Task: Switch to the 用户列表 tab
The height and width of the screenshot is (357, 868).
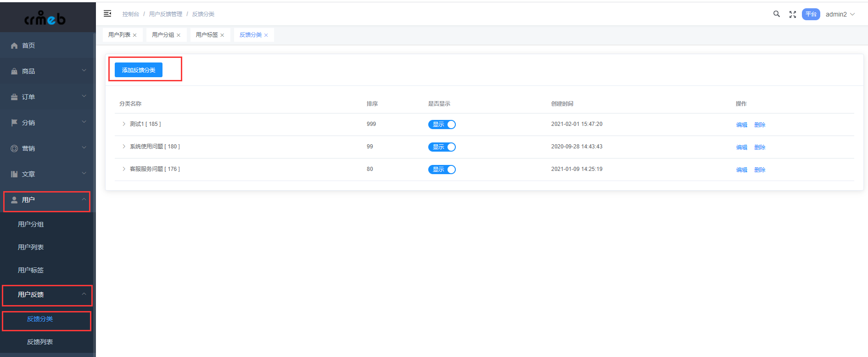Action: [119, 35]
